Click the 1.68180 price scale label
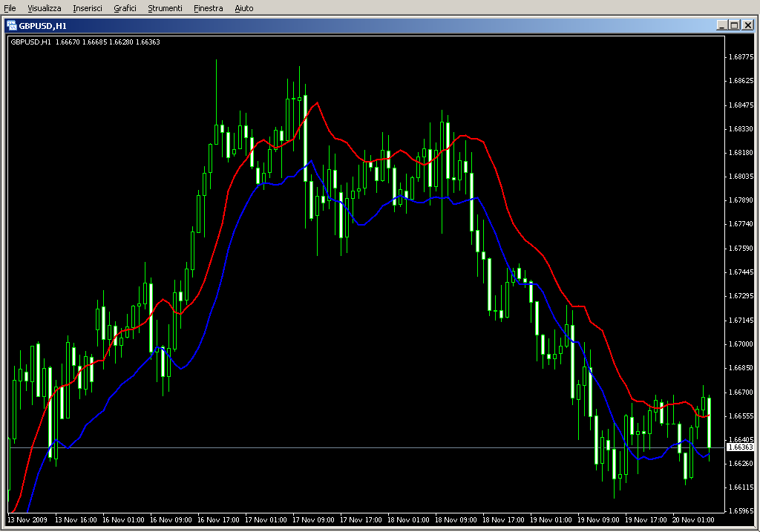Image resolution: width=760 pixels, height=532 pixels. (x=741, y=153)
